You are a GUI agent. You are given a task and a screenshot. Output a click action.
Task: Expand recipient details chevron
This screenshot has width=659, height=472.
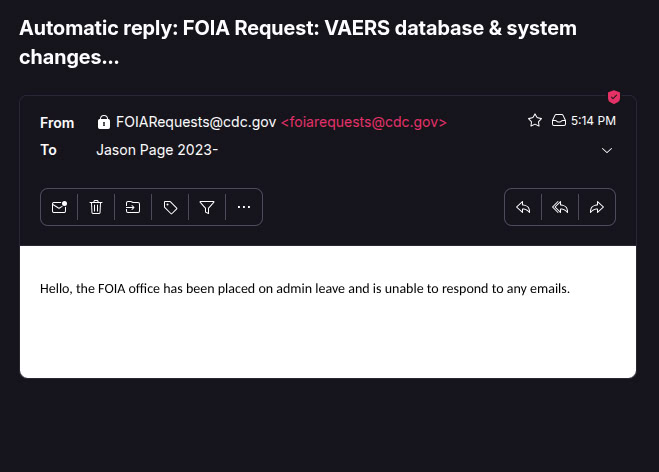(606, 150)
